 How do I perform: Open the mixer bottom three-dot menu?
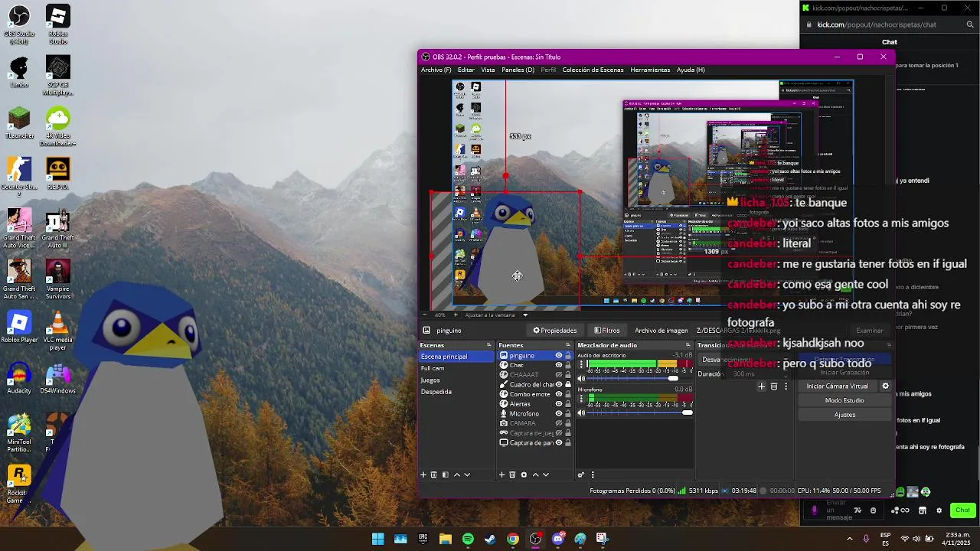(593, 474)
